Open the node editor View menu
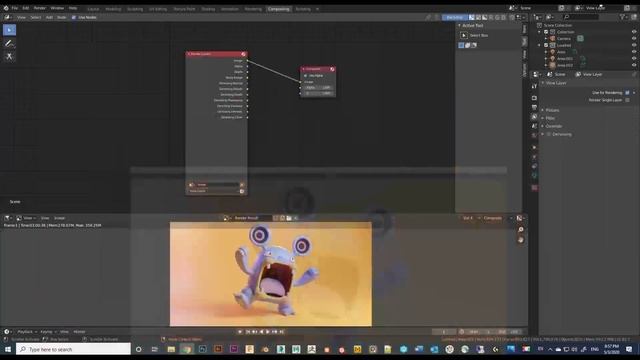640x360 pixels. pyautogui.click(x=21, y=17)
